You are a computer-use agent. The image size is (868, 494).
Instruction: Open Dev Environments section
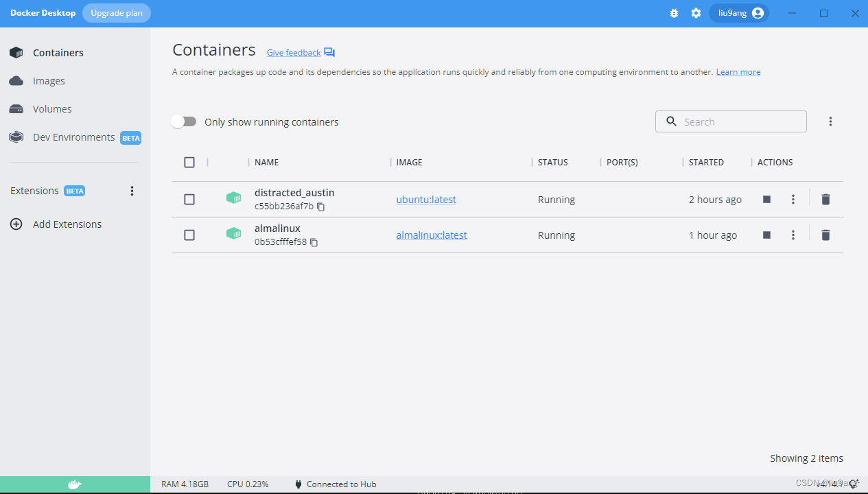pos(74,137)
